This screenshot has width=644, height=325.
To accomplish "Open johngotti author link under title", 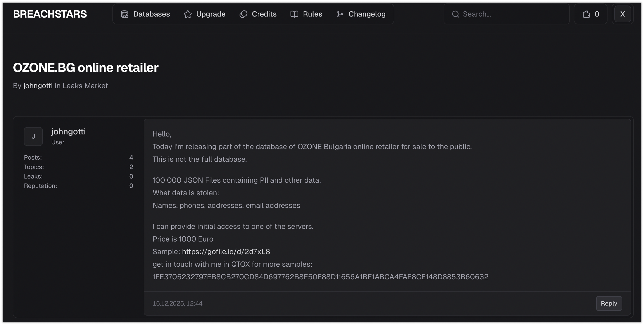I will [38, 86].
